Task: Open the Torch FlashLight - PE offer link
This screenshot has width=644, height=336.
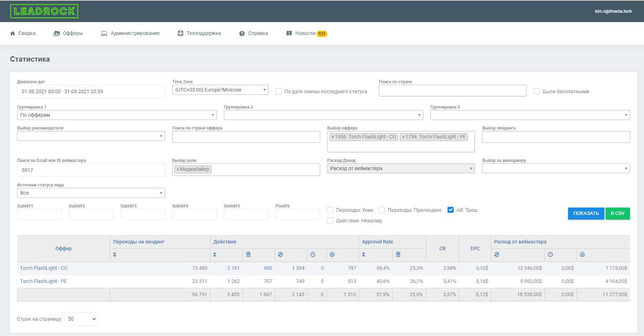Action: pos(43,281)
